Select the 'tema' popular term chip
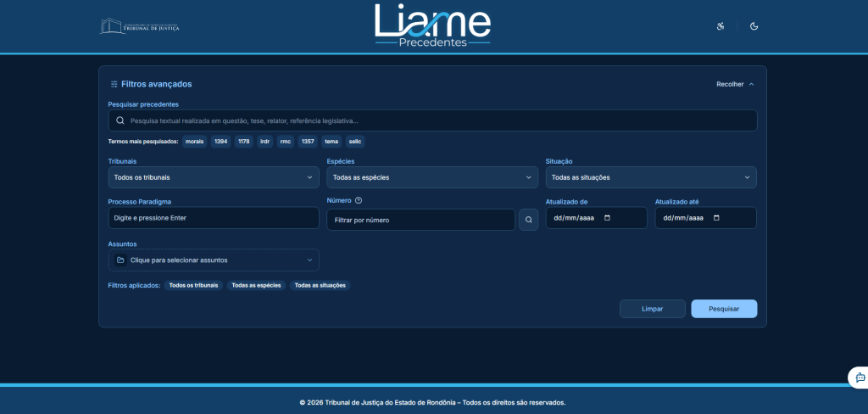 click(331, 142)
